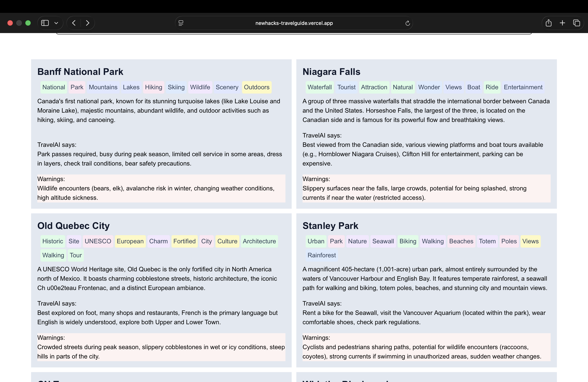The width and height of the screenshot is (588, 382).
Task: Open a new tab with plus icon
Action: (562, 23)
